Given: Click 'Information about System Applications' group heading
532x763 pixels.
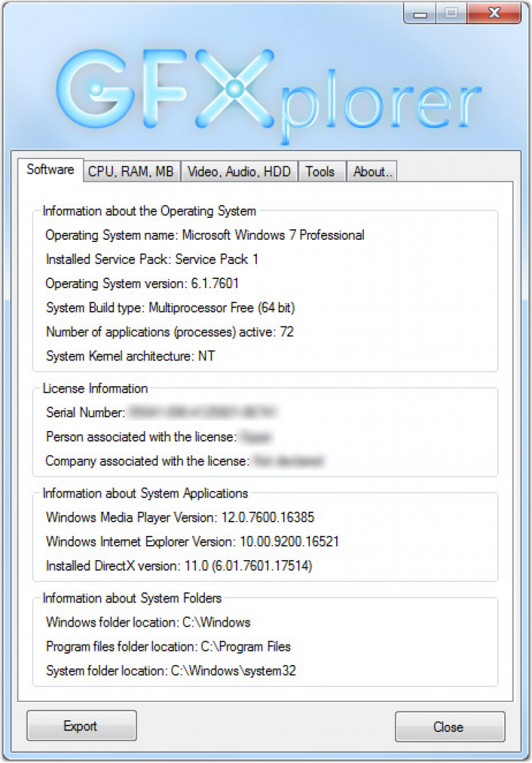Looking at the screenshot, I should click(145, 493).
